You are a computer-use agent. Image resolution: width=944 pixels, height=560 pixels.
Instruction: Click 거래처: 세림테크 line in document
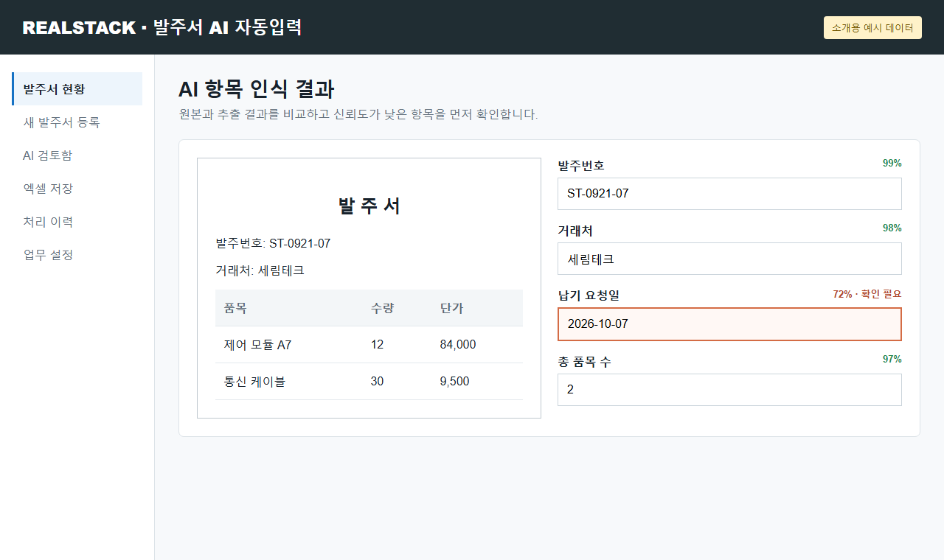point(260,270)
